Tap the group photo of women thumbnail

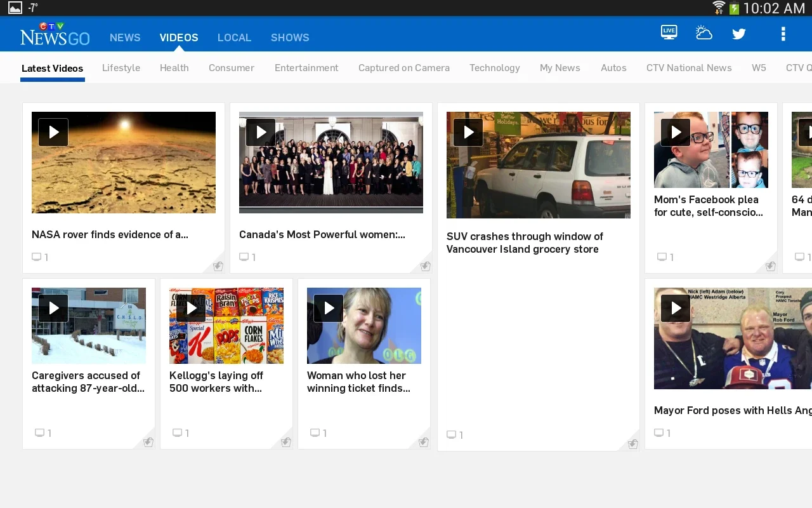(331, 163)
